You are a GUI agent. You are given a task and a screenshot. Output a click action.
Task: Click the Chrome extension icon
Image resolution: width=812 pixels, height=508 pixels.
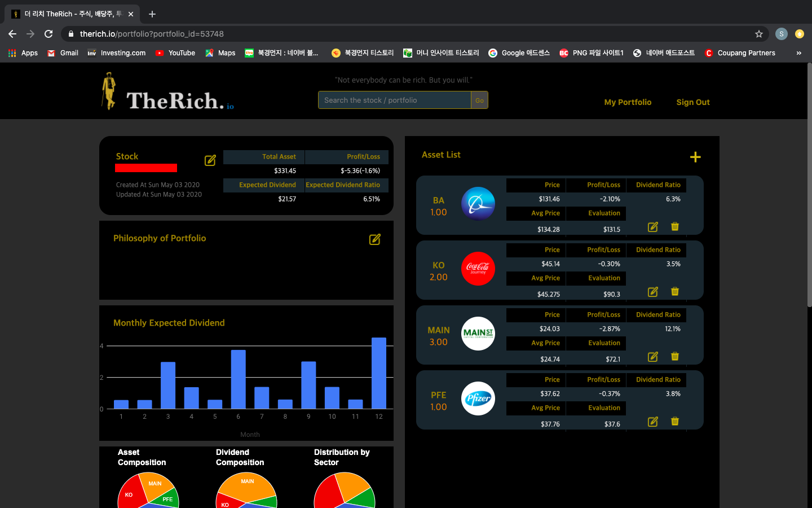pyautogui.click(x=799, y=34)
